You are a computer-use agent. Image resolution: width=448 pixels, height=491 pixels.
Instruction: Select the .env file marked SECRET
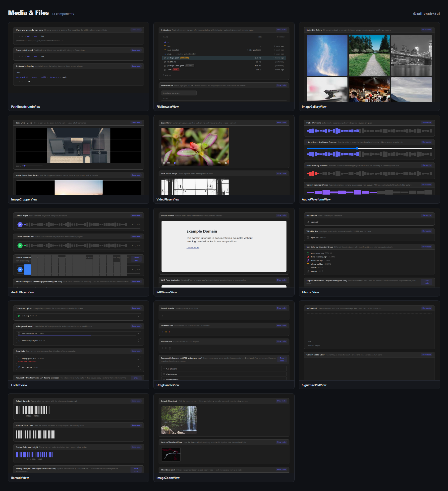(224, 70)
